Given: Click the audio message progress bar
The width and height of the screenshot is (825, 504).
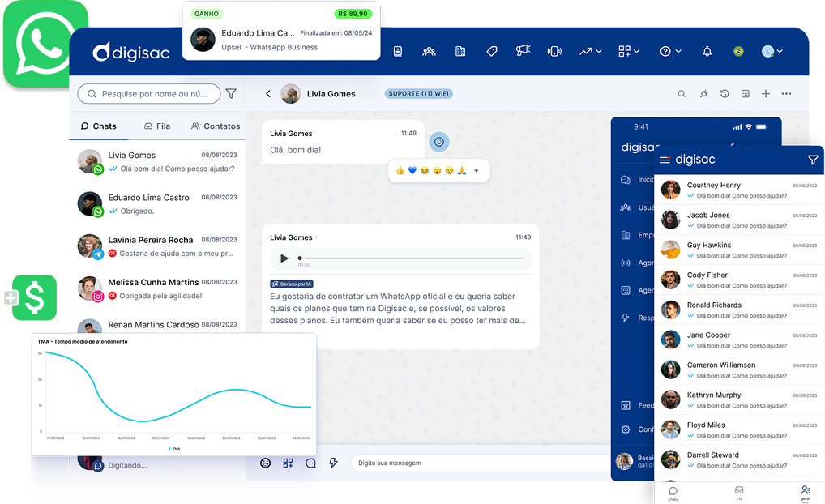Looking at the screenshot, I should (412, 258).
